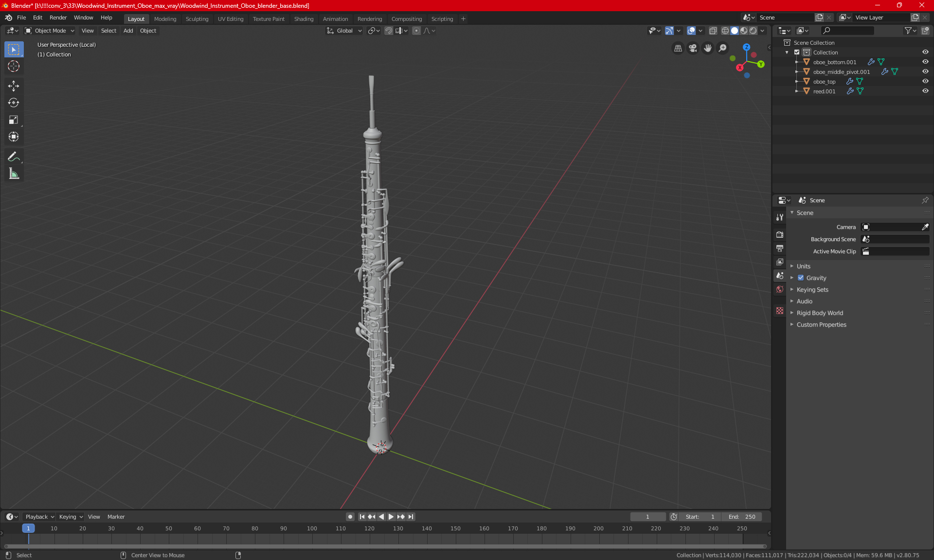The height and width of the screenshot is (560, 934).
Task: Click the Keying Sets panel header
Action: [812, 290]
